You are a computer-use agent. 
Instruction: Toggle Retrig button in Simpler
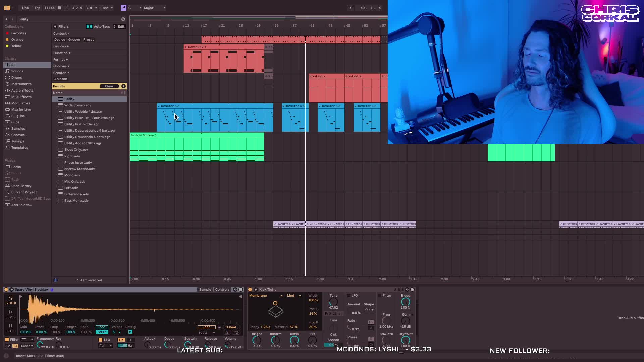[130, 332]
